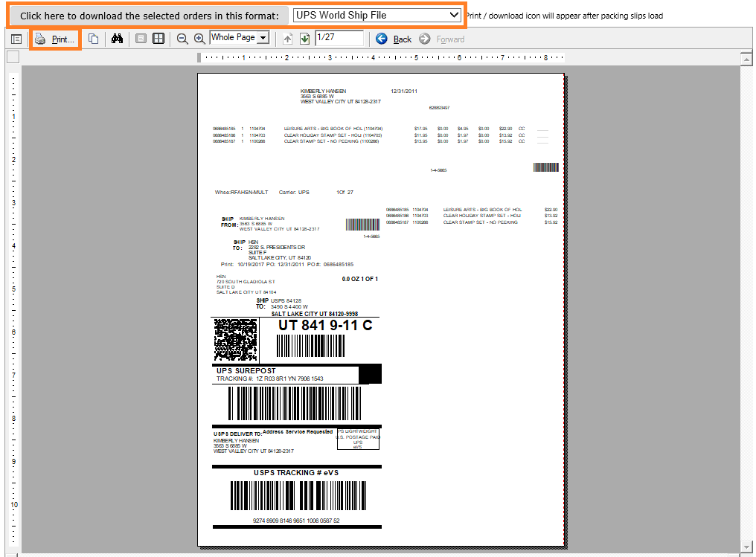The image size is (756, 557).
Task: Click the Back text label
Action: pos(402,39)
